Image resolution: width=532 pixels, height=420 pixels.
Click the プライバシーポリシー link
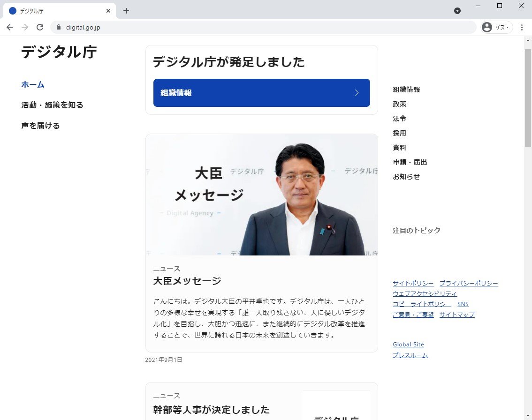point(468,283)
